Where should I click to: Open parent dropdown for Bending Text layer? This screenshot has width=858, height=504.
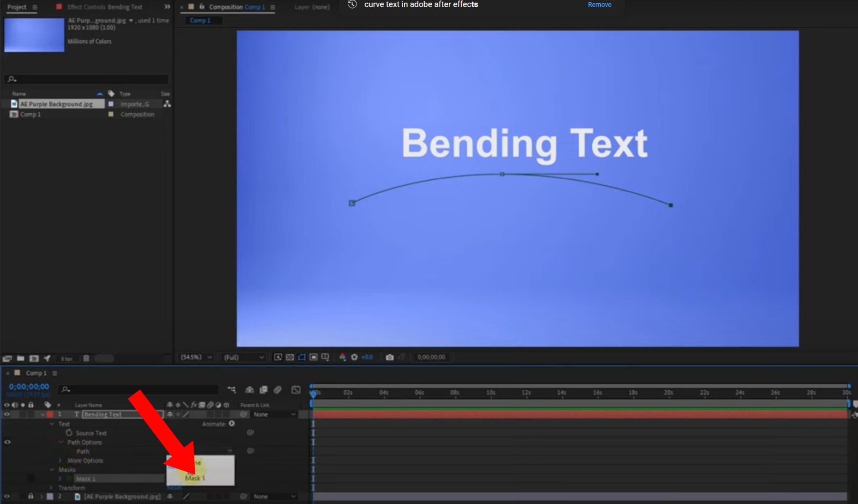point(275,414)
